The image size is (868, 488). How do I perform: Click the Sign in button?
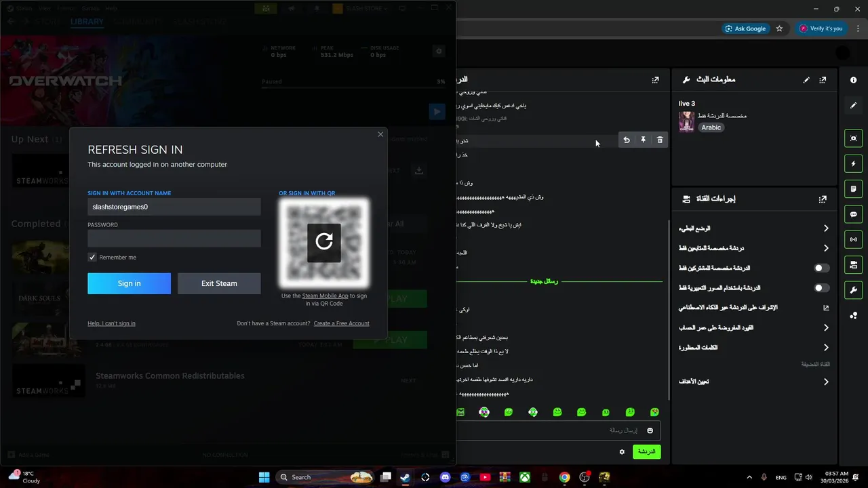129,283
